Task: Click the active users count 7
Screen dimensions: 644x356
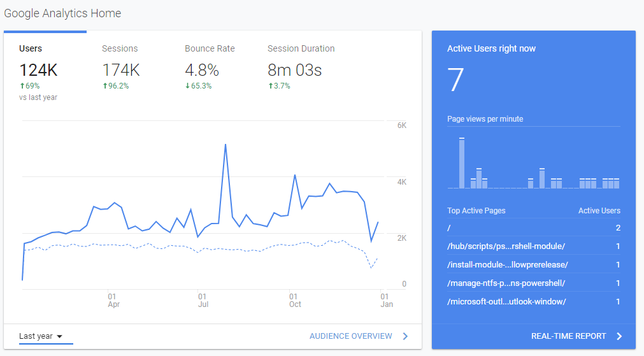Action: point(456,80)
